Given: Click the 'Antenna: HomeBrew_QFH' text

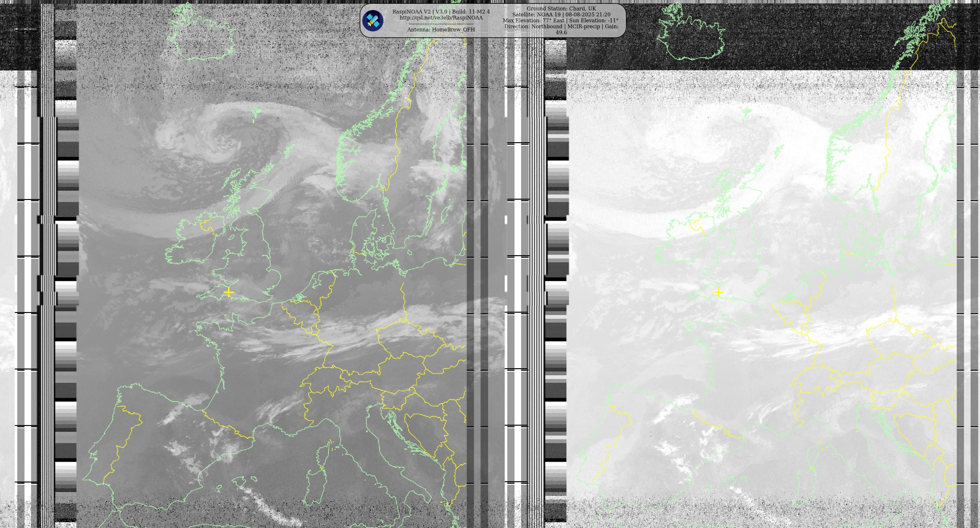Looking at the screenshot, I should pyautogui.click(x=441, y=29).
